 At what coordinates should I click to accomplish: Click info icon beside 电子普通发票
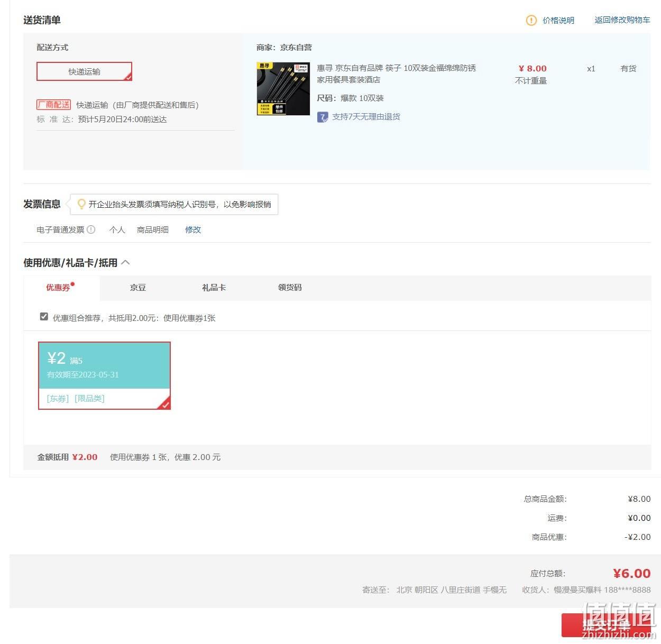(x=91, y=229)
